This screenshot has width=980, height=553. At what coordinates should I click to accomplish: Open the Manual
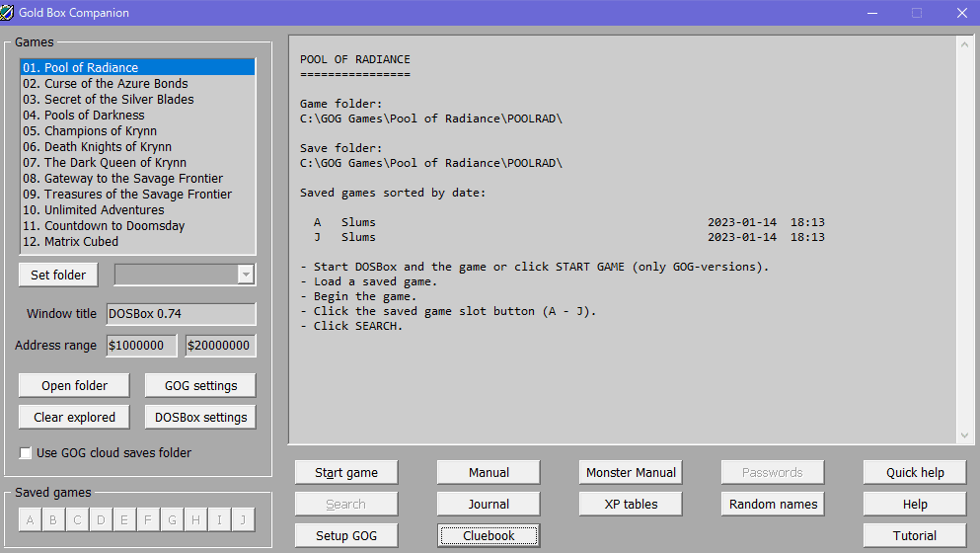tap(489, 472)
